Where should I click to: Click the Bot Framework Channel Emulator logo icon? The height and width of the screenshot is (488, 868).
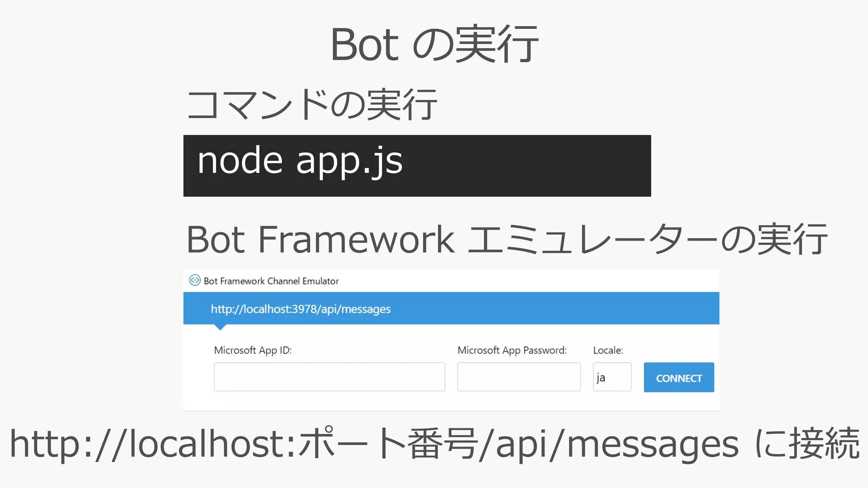pos(195,280)
